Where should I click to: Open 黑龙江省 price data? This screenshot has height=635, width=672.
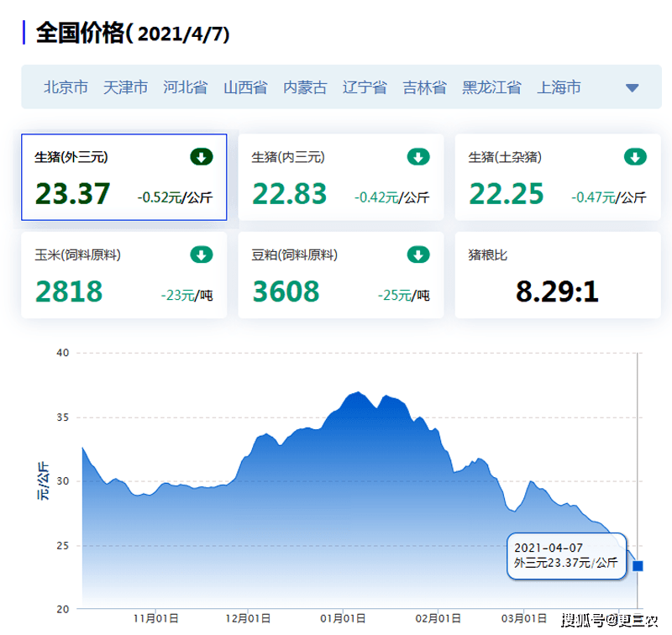pyautogui.click(x=491, y=87)
